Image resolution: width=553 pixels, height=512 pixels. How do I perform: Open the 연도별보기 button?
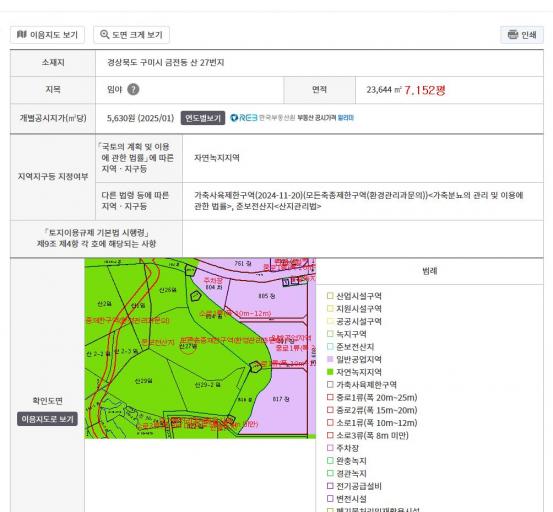[203, 118]
